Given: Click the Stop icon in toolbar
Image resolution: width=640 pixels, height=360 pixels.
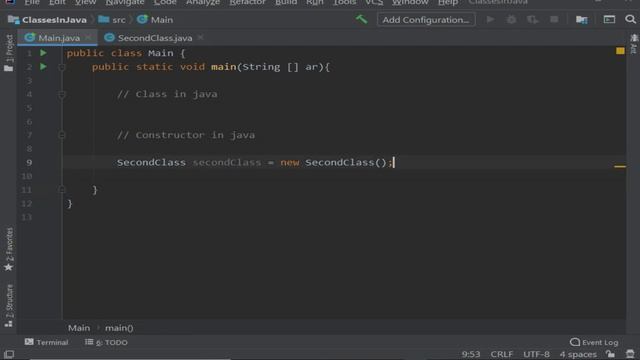Looking at the screenshot, I should point(554,20).
